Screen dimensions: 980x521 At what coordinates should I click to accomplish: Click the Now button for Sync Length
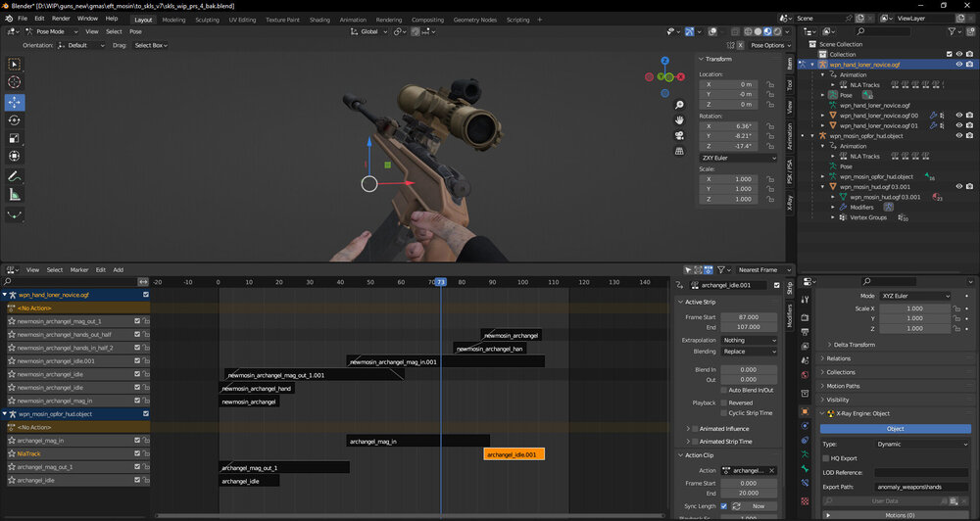(x=758, y=506)
